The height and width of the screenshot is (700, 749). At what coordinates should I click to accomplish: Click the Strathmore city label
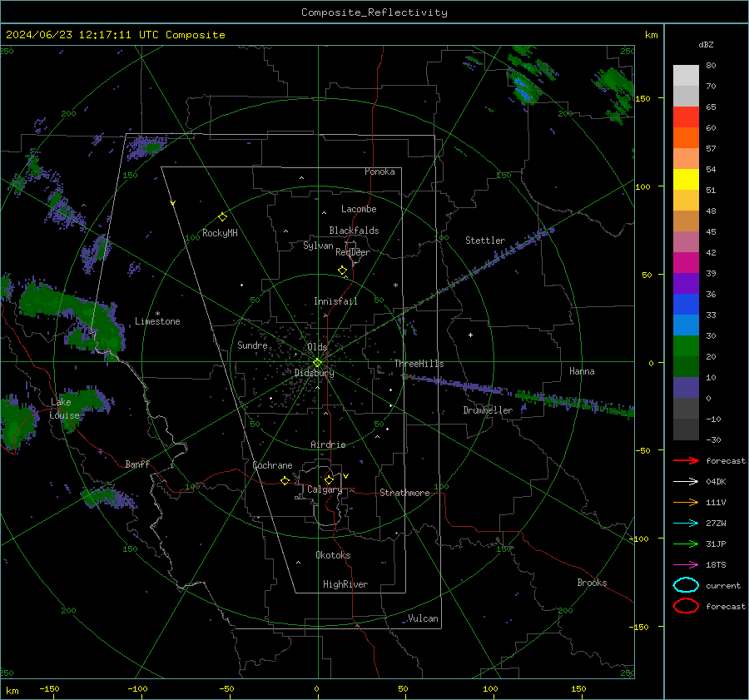click(x=404, y=493)
